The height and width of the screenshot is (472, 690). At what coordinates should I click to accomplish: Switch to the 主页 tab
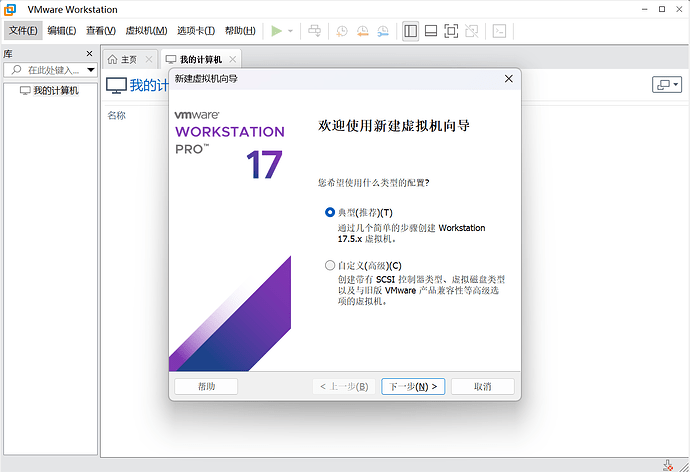click(x=129, y=59)
